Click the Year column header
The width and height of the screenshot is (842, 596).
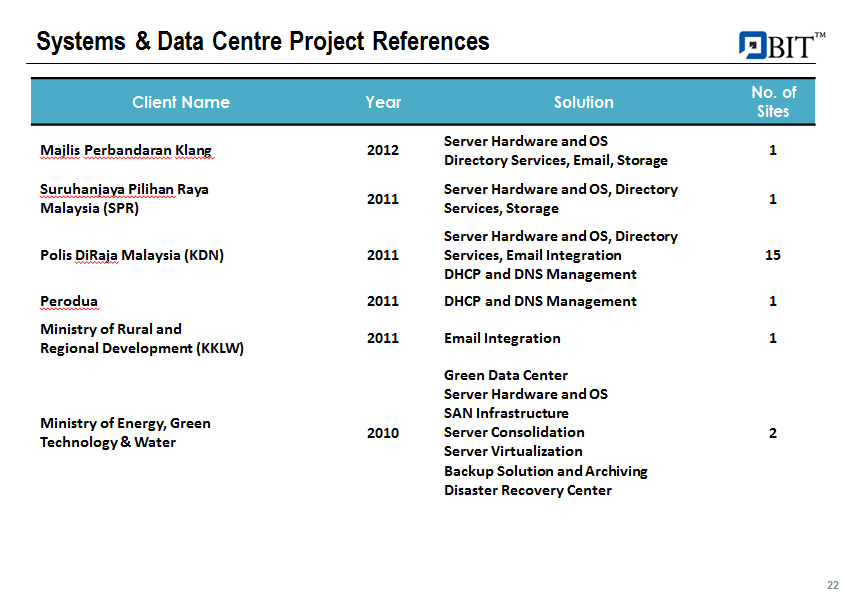[x=383, y=102]
